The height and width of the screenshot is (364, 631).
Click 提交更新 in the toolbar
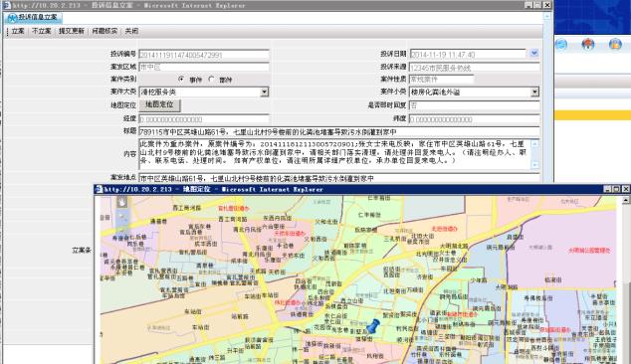click(x=72, y=31)
